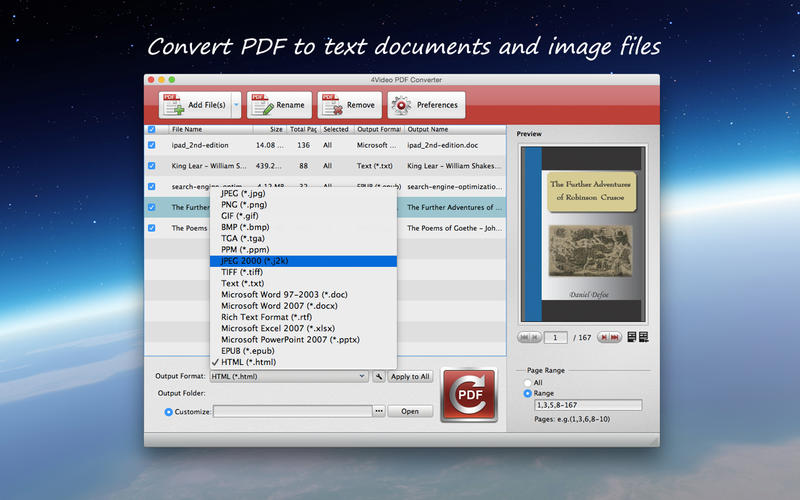Uncheck the ipad_2nd-edition file checkbox

pyautogui.click(x=152, y=144)
